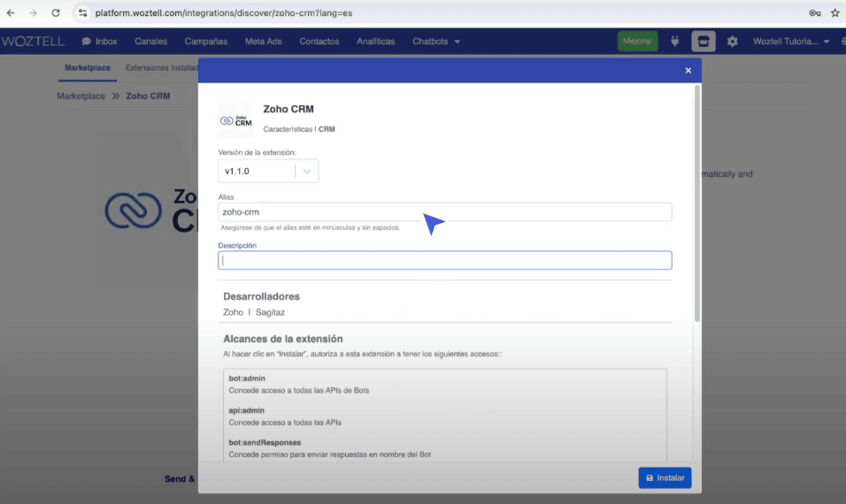The width and height of the screenshot is (846, 504).
Task: Click large Zoho logo on background page
Action: (x=151, y=210)
